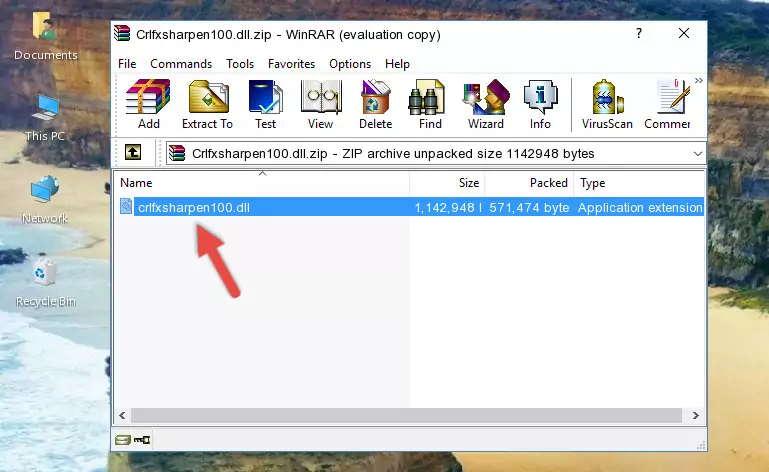Click the title bar question mark button
Viewport: 769px width, 472px height.
coord(639,33)
